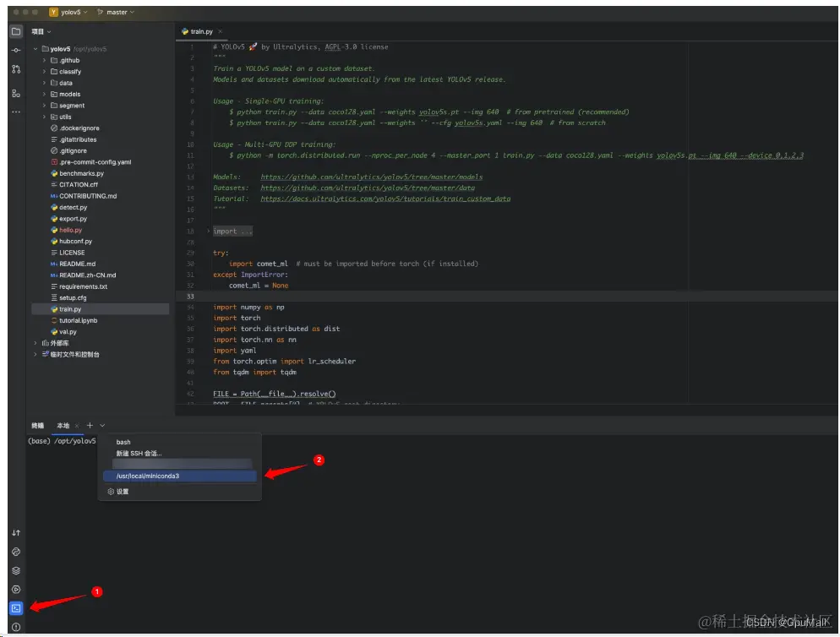Open the Git tool window icon
Viewport: 840px width, 637px height.
coord(16,532)
